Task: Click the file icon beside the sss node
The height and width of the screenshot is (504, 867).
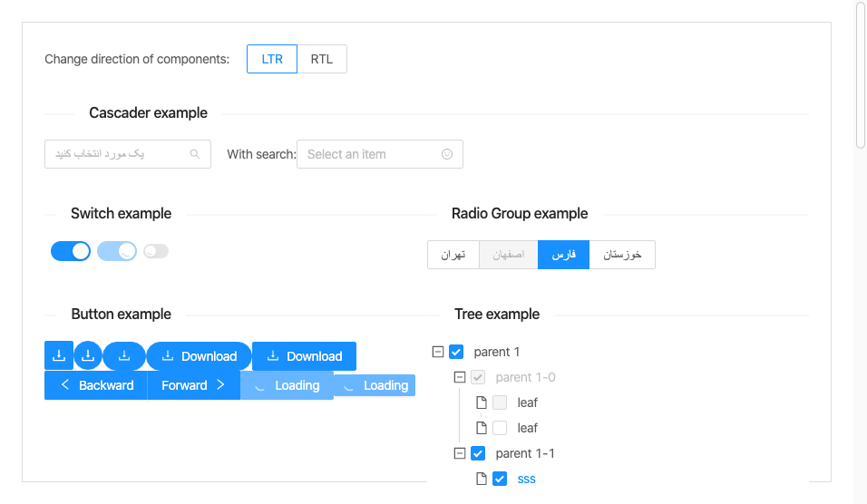Action: point(482,479)
